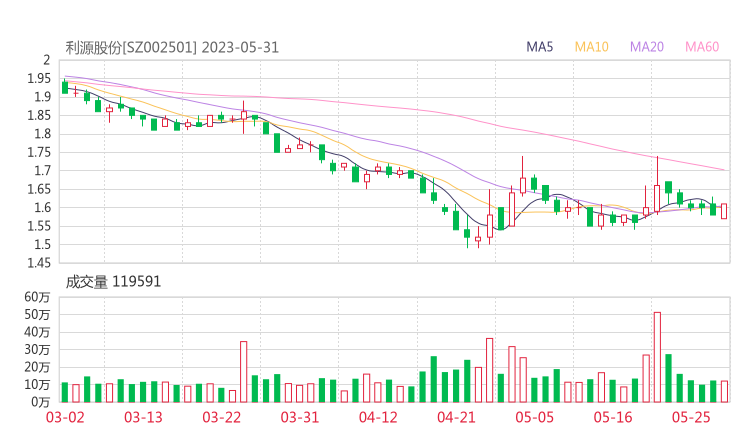Click the 05-16 date axis label
Viewport: 740px width, 440px height.
(613, 417)
